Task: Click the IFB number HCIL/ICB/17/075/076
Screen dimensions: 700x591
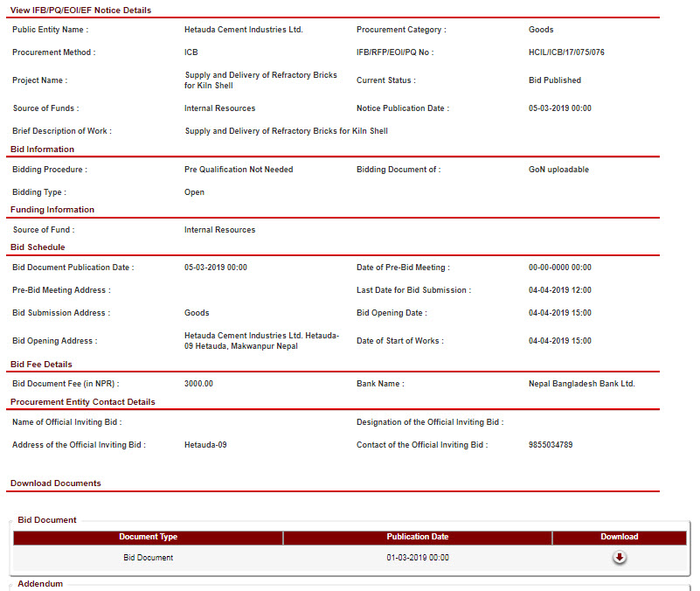Action: pos(566,52)
